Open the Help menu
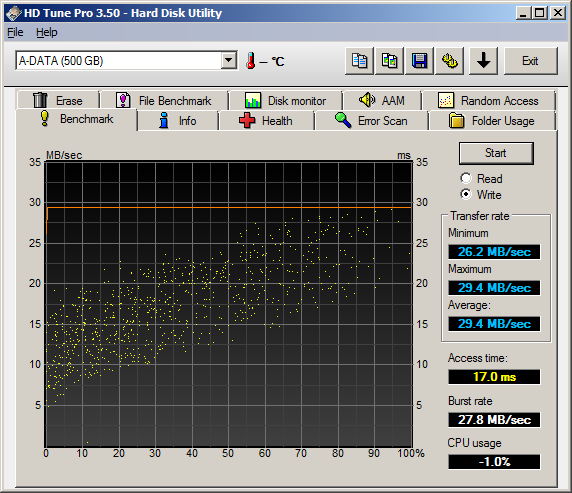Image resolution: width=572 pixels, height=493 pixels. click(x=47, y=32)
